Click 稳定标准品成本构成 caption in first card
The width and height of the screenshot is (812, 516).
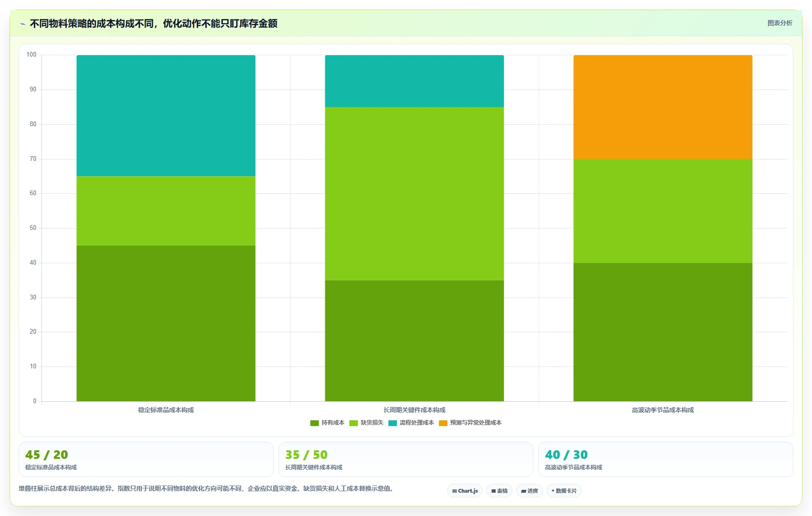51,467
